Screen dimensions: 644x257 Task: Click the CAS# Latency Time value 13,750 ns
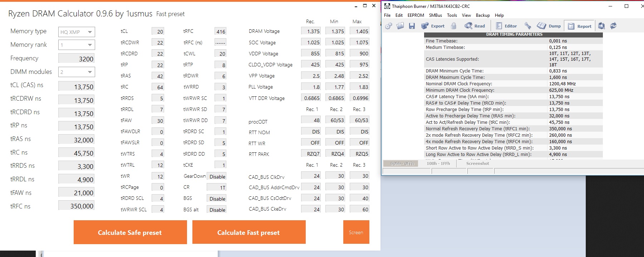[559, 97]
